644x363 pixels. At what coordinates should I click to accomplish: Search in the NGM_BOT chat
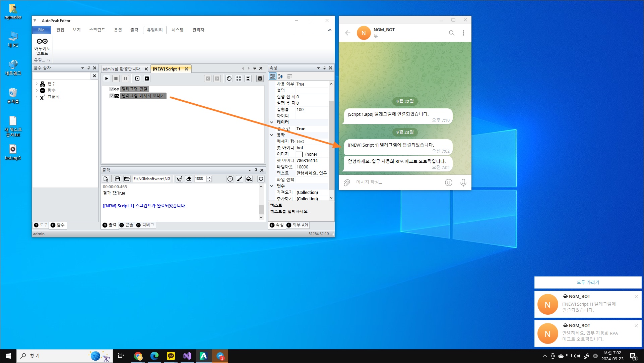coord(451,33)
